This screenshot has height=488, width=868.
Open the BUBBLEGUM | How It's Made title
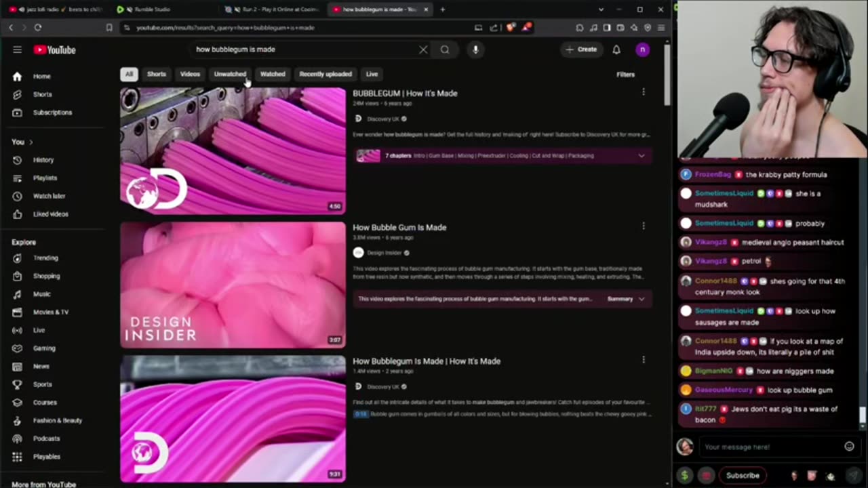point(405,94)
